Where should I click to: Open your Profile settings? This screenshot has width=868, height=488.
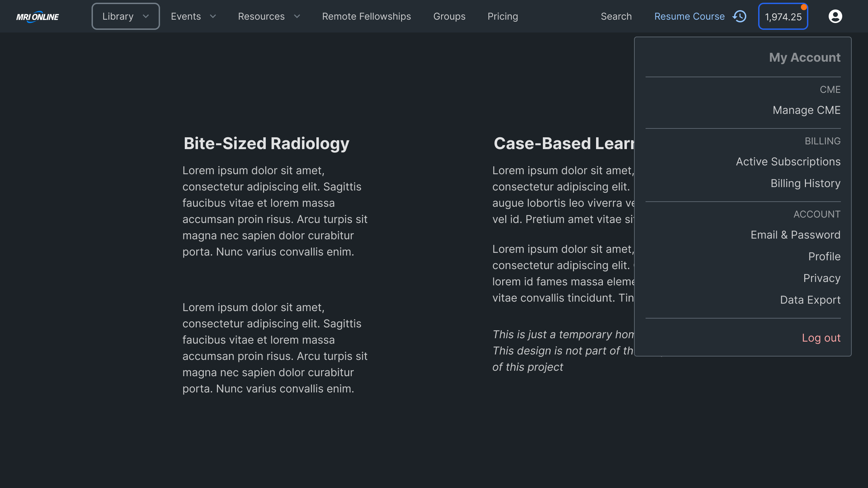coord(825,257)
